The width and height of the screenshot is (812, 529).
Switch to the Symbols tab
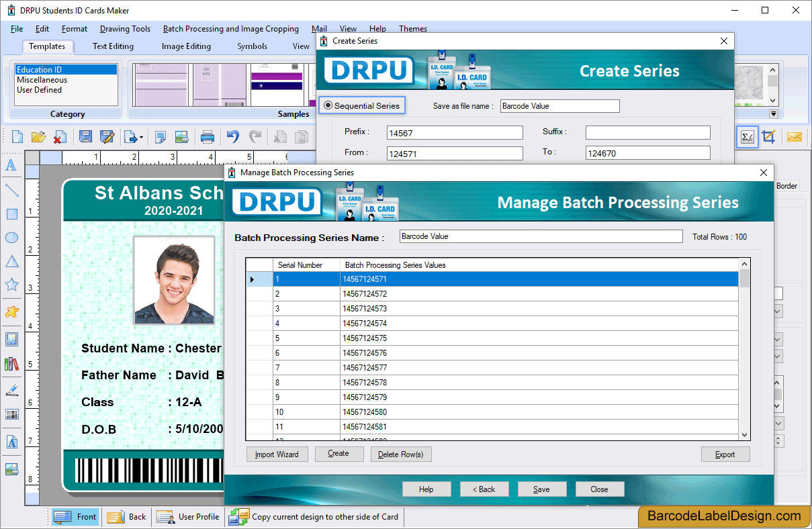pyautogui.click(x=252, y=46)
